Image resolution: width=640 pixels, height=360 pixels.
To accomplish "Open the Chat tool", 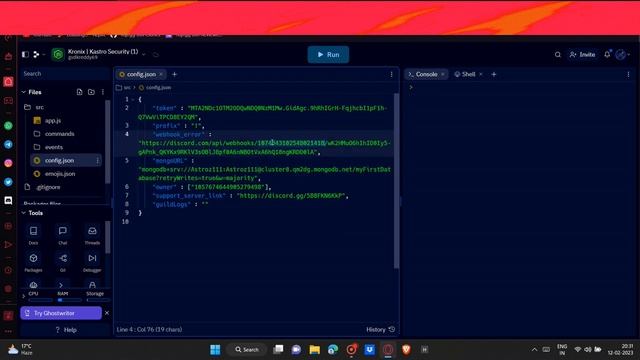I will pos(62,235).
